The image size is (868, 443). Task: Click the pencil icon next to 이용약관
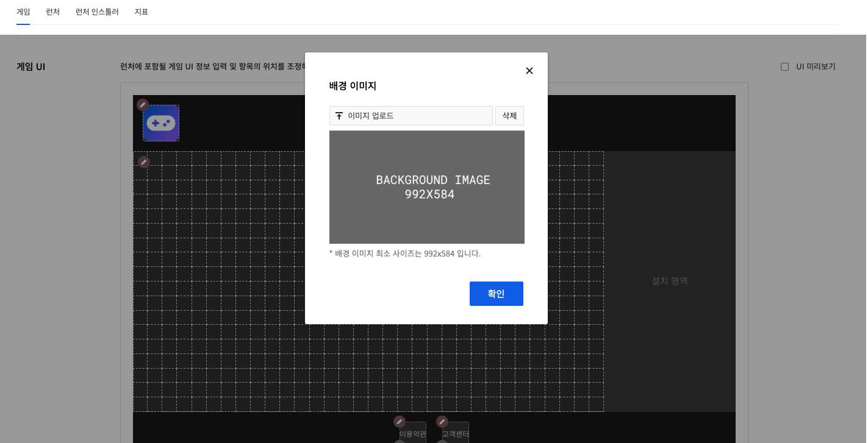(x=400, y=422)
